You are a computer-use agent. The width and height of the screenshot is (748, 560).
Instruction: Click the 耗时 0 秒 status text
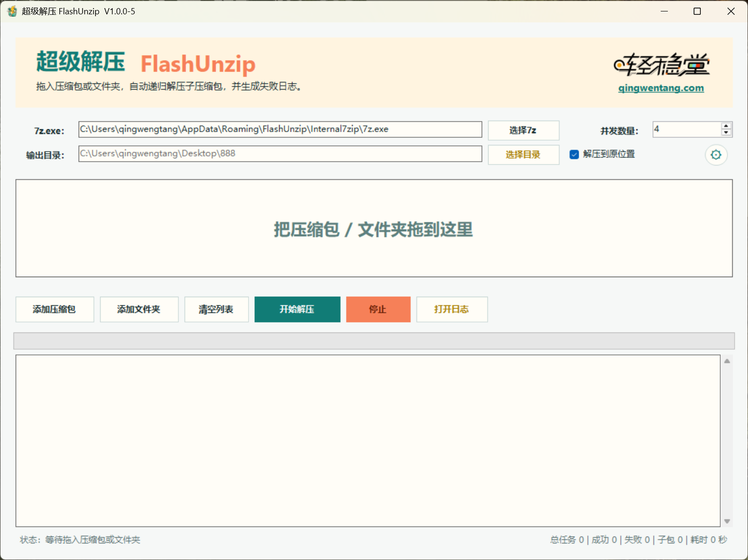tap(709, 540)
